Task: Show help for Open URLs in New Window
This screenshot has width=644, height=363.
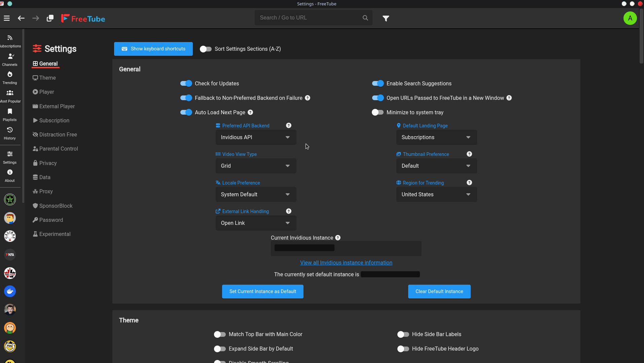Action: [x=509, y=98]
